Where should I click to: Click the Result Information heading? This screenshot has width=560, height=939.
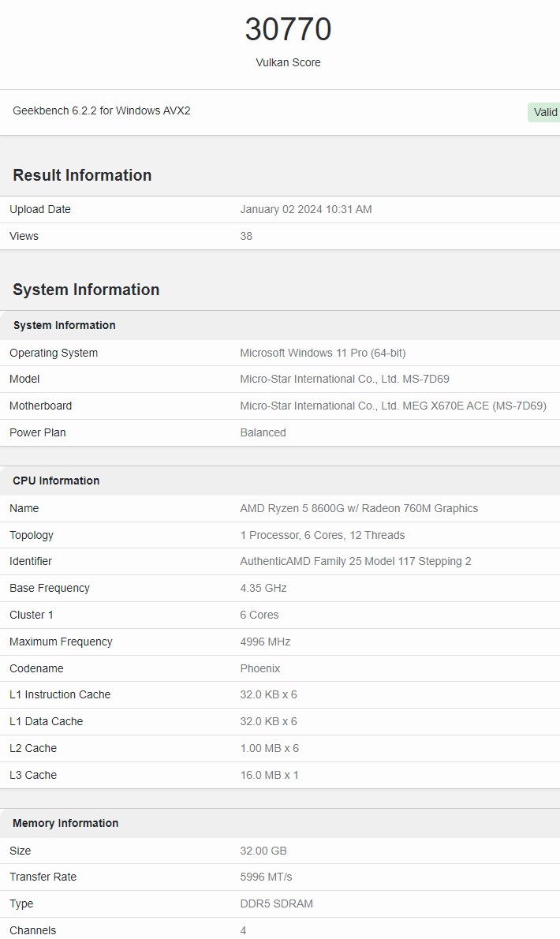point(82,175)
